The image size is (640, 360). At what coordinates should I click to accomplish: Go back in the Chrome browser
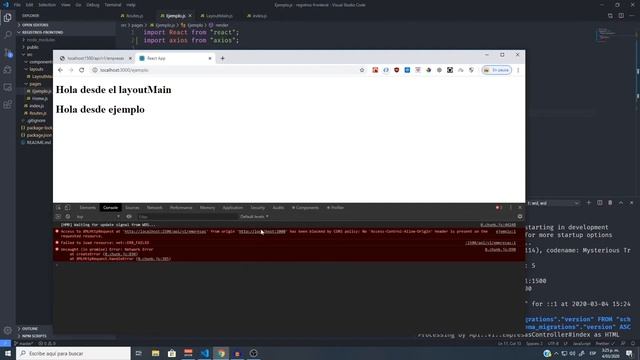[x=60, y=70]
